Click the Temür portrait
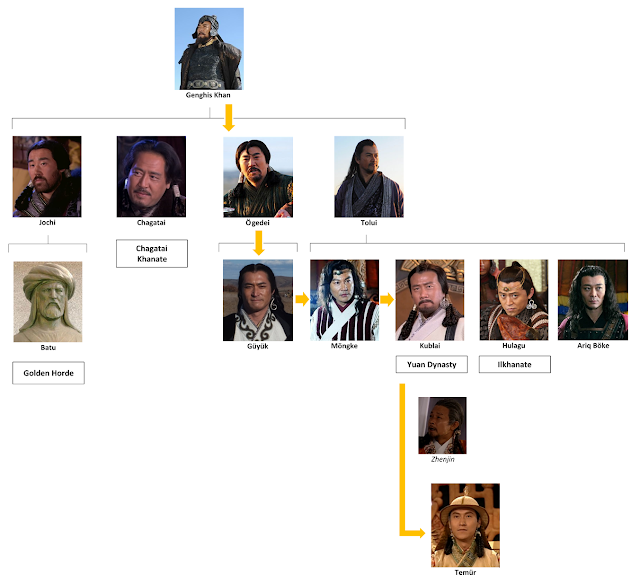This screenshot has height=583, width=640. click(466, 525)
